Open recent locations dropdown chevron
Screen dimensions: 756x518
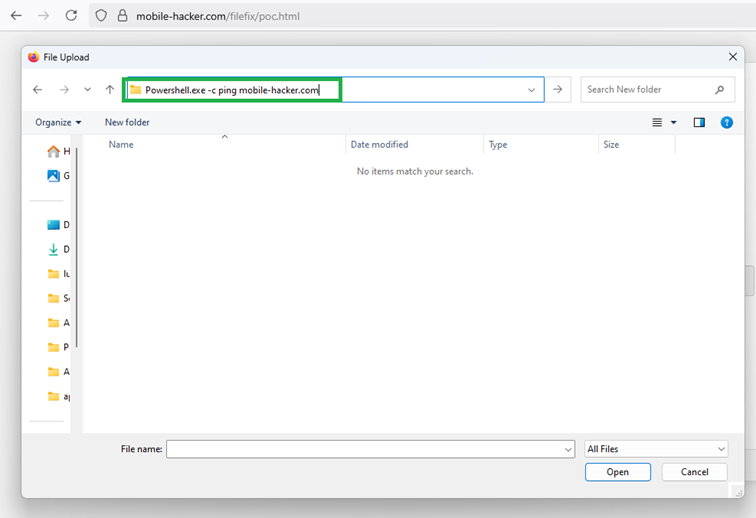87,90
